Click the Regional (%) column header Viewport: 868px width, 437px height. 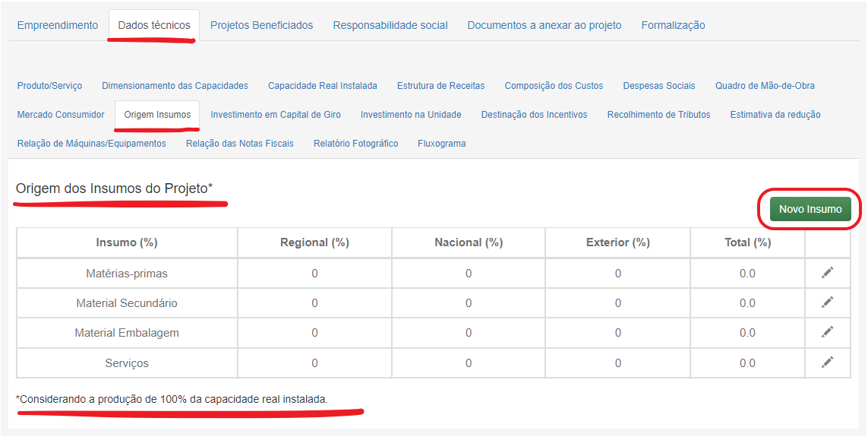click(x=314, y=242)
